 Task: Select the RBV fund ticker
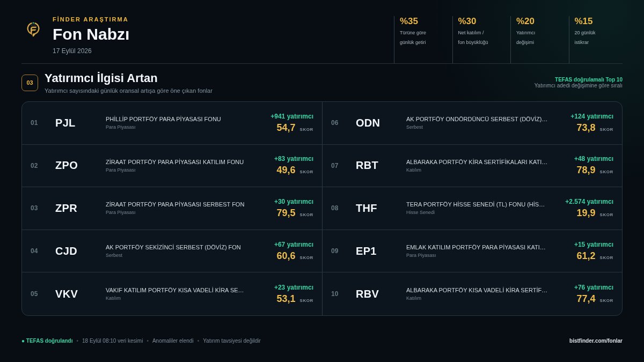point(367,294)
